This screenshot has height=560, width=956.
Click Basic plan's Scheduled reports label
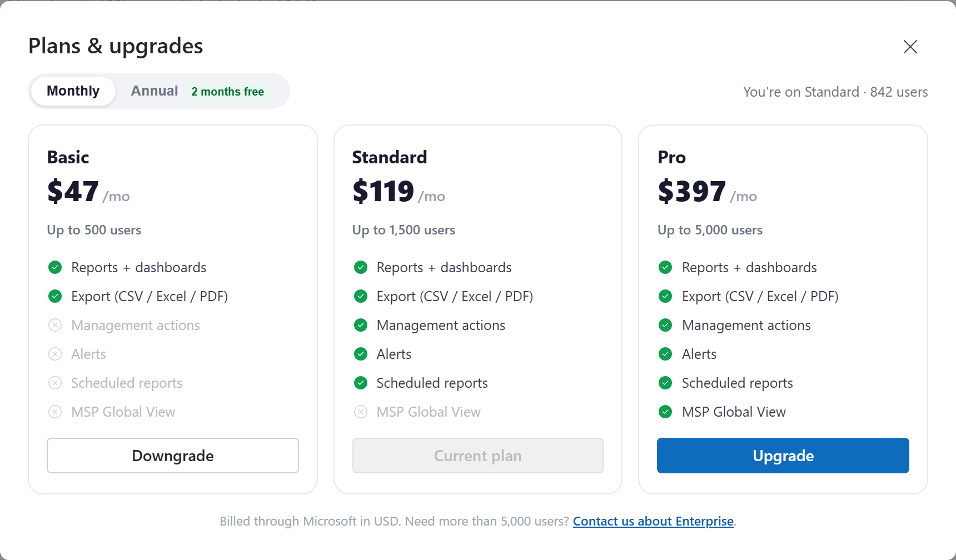(127, 383)
